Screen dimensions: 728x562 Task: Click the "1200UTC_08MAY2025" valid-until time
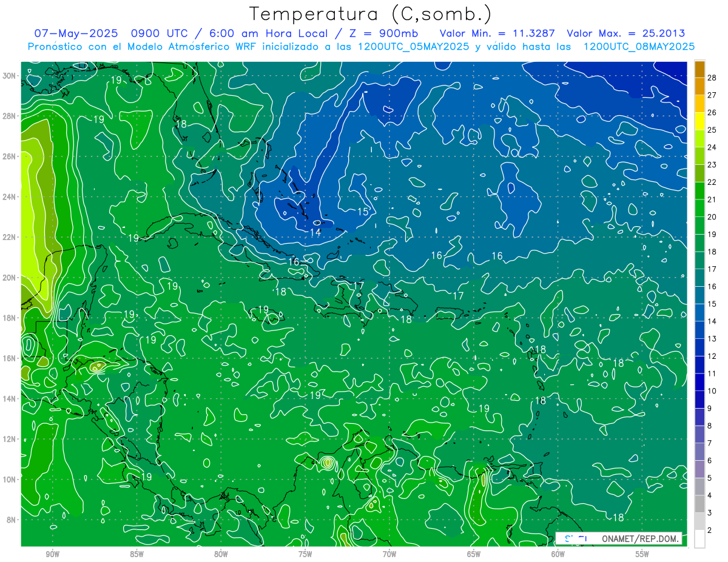click(x=639, y=46)
